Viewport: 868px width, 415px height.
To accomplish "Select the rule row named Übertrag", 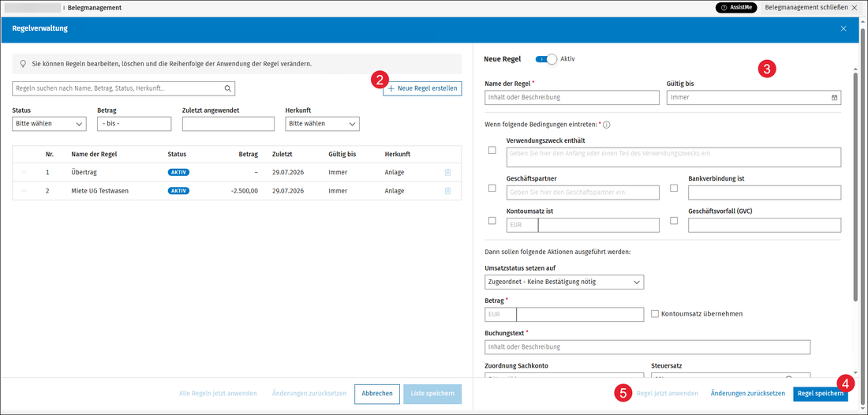I will 237,173.
